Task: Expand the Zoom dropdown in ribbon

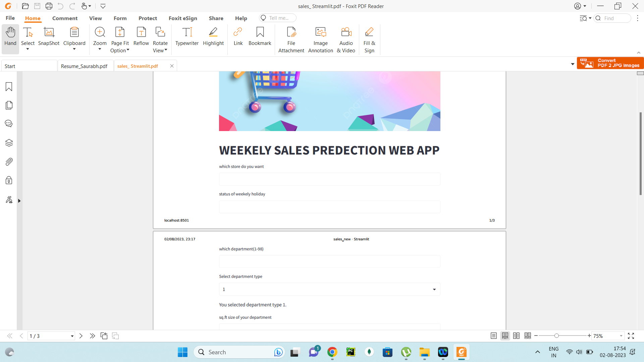Action: tap(100, 49)
